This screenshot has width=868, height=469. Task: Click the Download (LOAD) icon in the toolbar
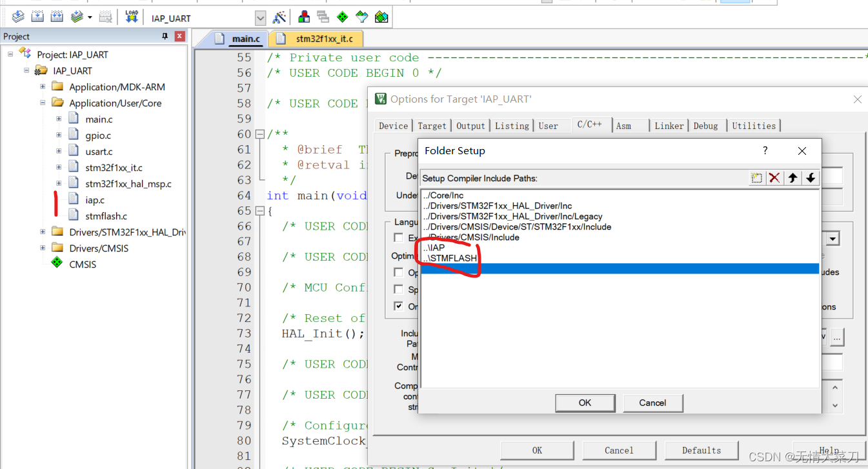pyautogui.click(x=131, y=17)
